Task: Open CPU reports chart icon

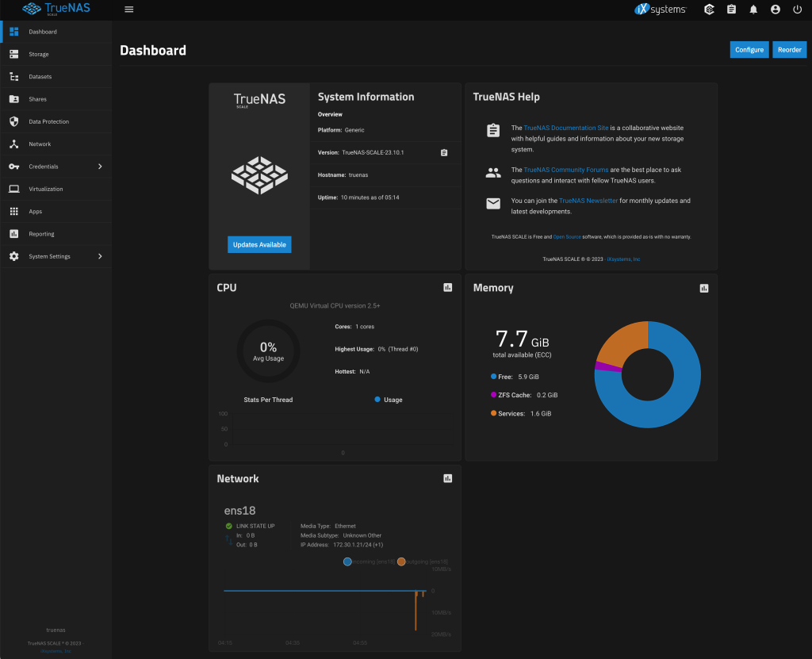Action: pyautogui.click(x=448, y=287)
